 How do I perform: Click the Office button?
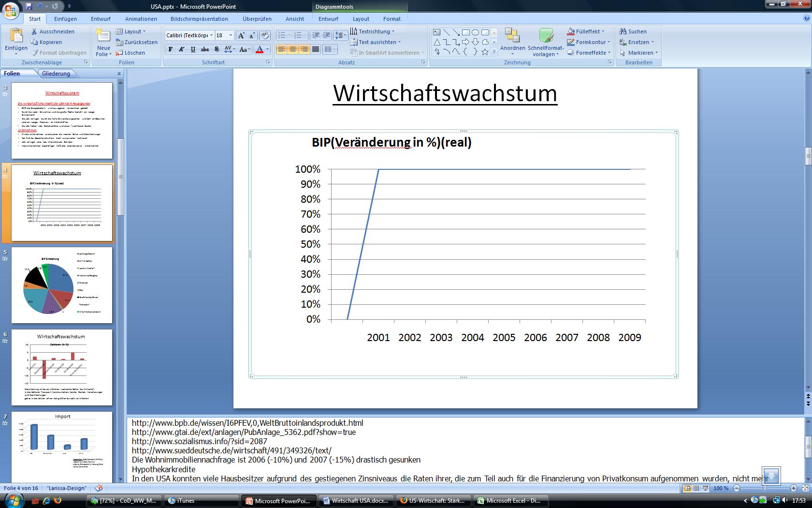(x=11, y=10)
